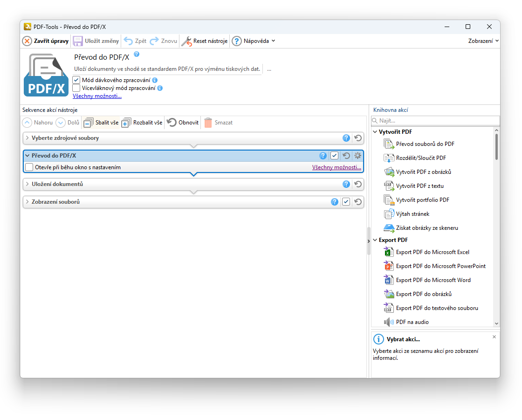Click the help icon next to the Převod do PDF/X title

(137, 54)
